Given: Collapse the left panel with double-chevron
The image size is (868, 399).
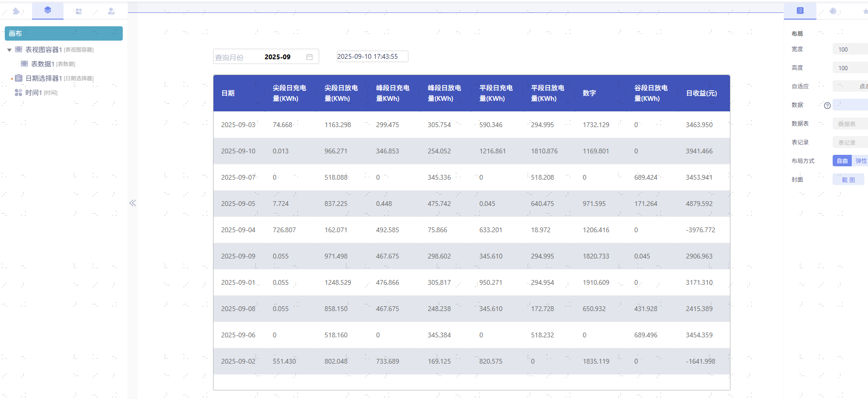Looking at the screenshot, I should point(133,203).
